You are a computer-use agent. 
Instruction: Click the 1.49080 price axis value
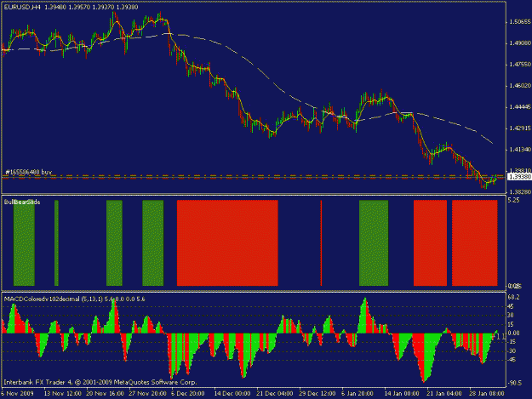coord(520,43)
